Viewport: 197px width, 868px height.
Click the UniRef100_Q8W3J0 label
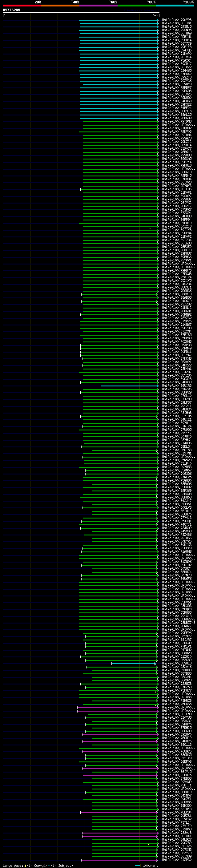177,111
